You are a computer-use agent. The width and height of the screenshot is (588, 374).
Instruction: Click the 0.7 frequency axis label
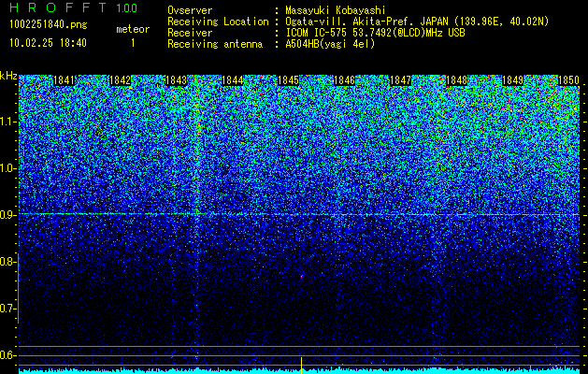(x=7, y=309)
